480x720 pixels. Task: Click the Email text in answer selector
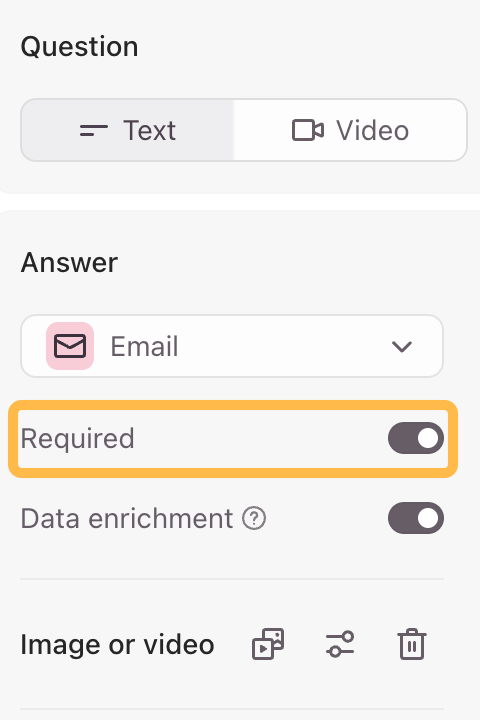(x=144, y=346)
